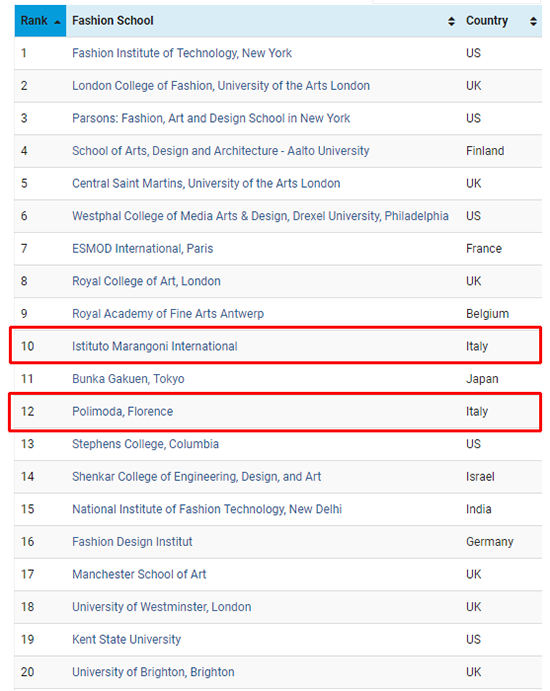Open Kent State University link
This screenshot has width=550, height=691.
click(x=126, y=639)
